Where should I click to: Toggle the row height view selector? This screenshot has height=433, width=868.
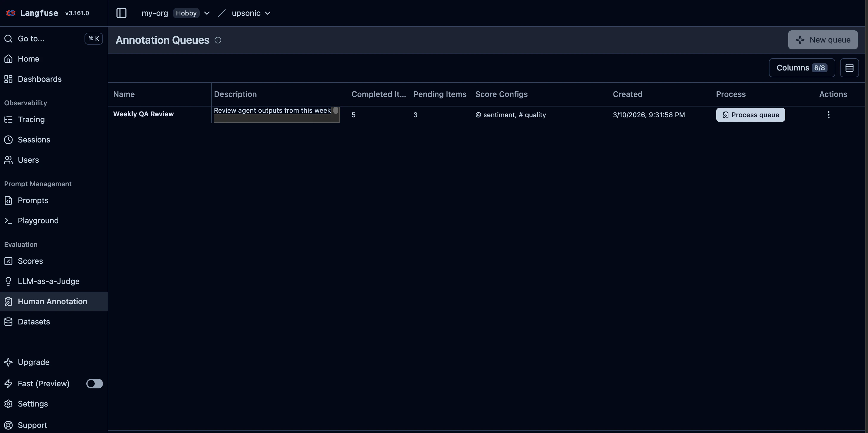(x=850, y=68)
